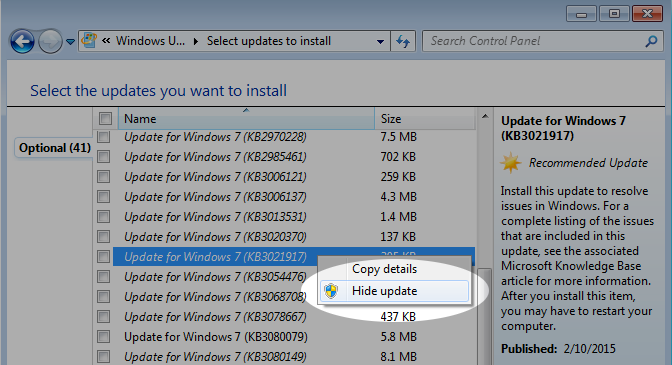Select Update for Windows 7 (KB2970228) row
This screenshot has height=365, width=672.
215,137
